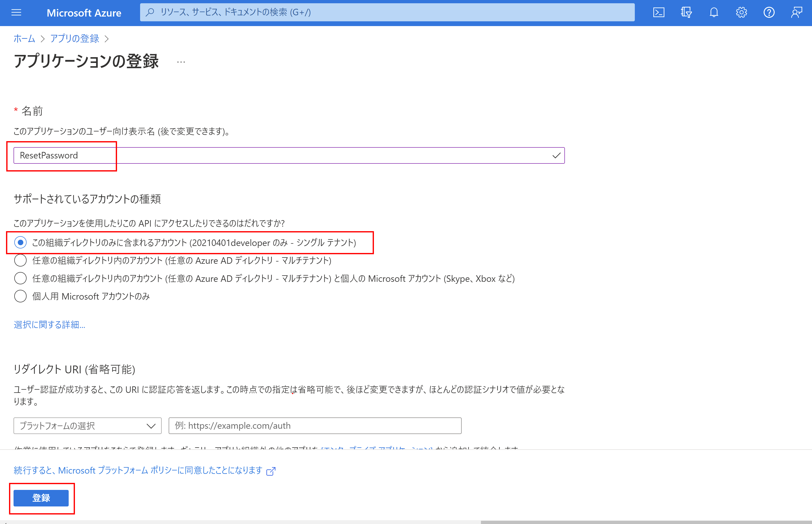This screenshot has height=524, width=812.
Task: Open the 選択に関する詳細 link
Action: 49,325
